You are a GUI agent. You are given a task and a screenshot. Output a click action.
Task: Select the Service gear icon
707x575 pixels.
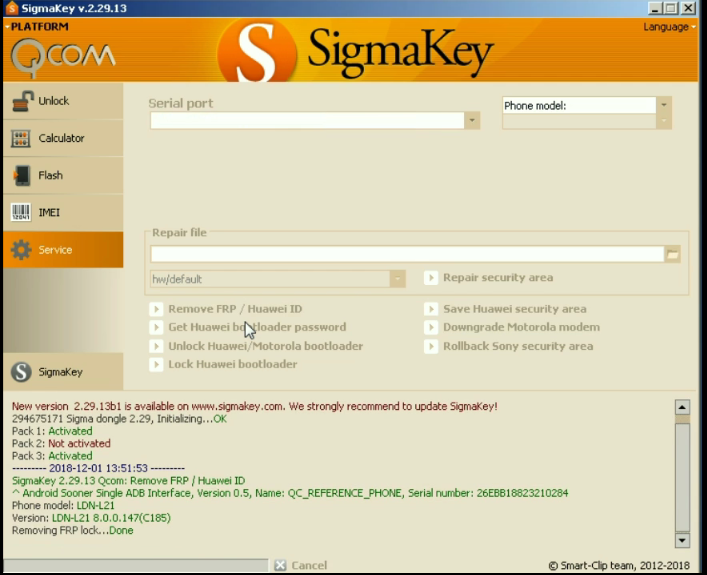click(21, 250)
